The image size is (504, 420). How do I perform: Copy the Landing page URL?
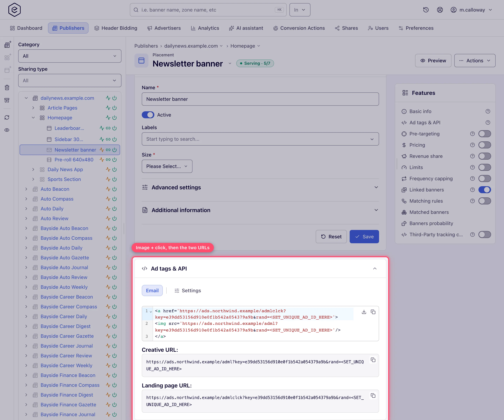point(373,395)
